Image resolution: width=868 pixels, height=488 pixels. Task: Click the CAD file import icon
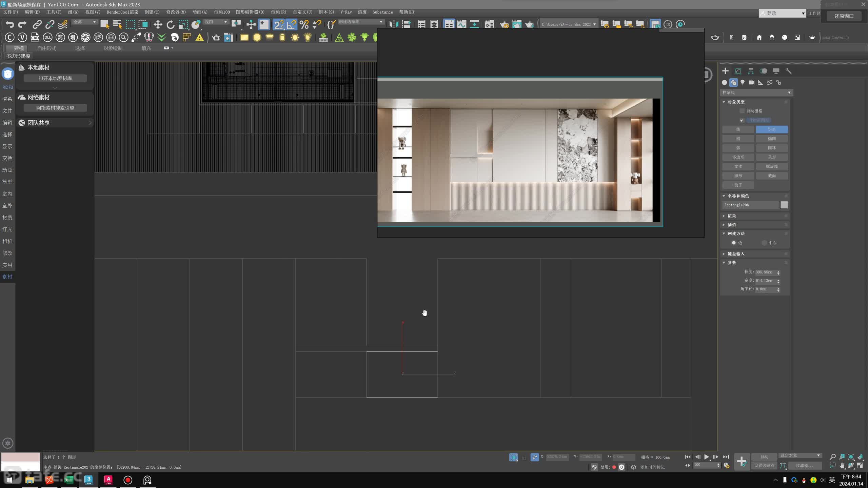[35, 37]
